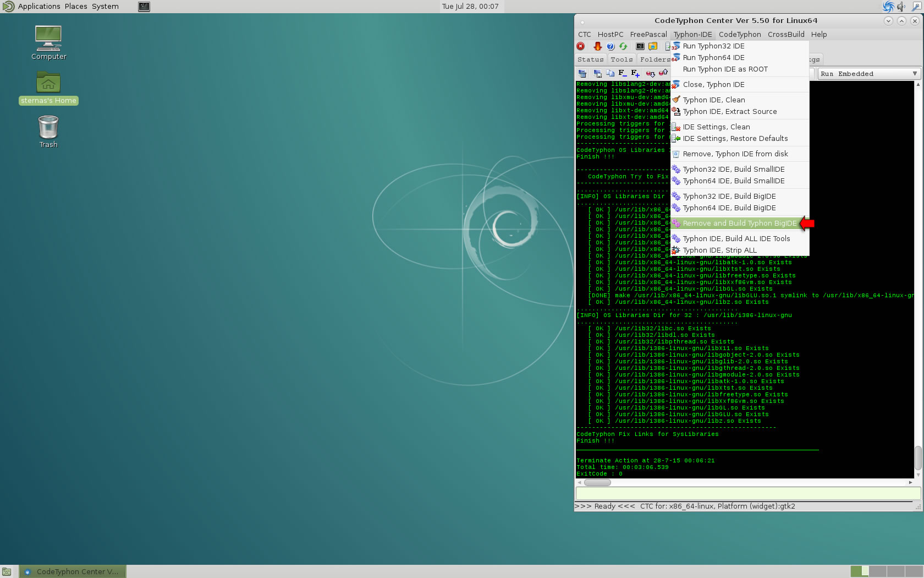
Task: Select Typhon64 IDE, Build SmallIDE
Action: [740, 181]
